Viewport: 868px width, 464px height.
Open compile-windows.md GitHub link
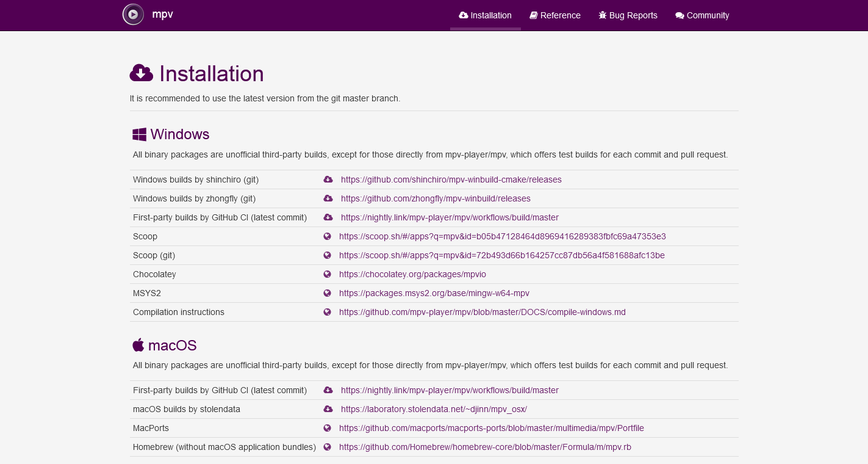click(482, 312)
